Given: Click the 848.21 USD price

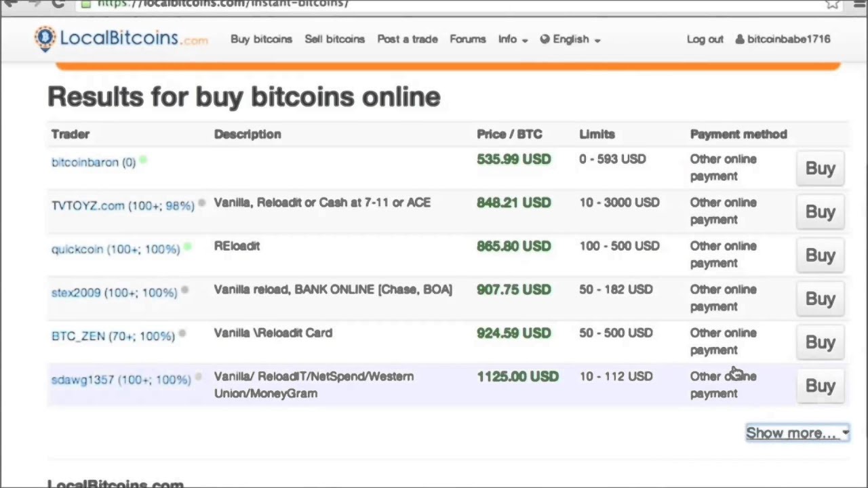Looking at the screenshot, I should 513,203.
